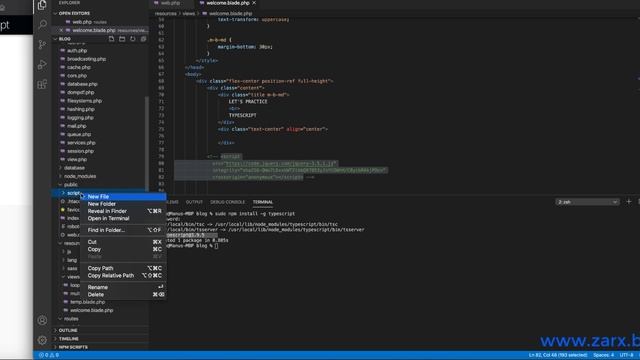Open logging.php in the file tree
This screenshot has height=360, width=640.
[80, 118]
